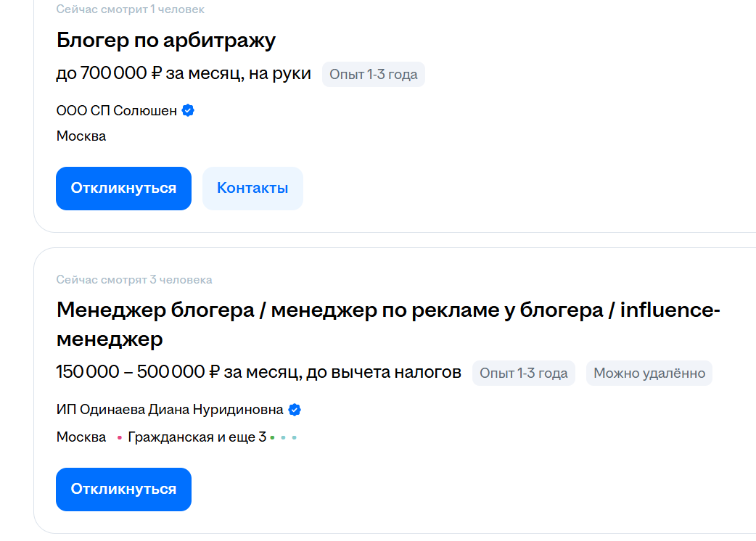Image resolution: width=756 pixels, height=541 pixels.
Task: Click Опыт 1-3 года tag on Блогер vacancy
Action: (373, 75)
